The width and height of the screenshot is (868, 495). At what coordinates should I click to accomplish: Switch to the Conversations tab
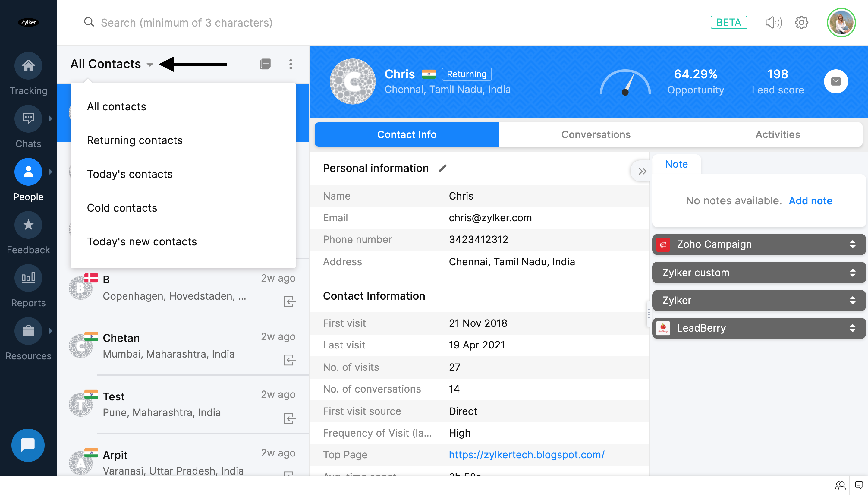tap(596, 135)
